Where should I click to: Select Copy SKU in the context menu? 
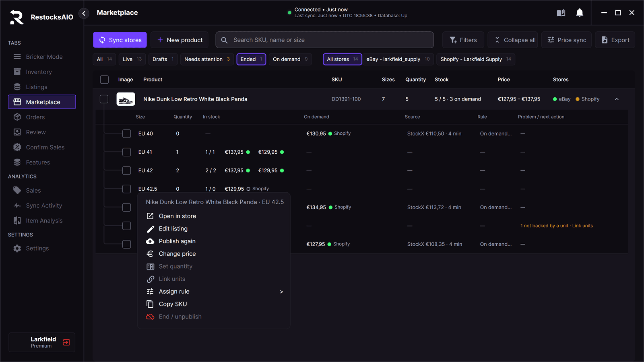click(x=214, y=304)
